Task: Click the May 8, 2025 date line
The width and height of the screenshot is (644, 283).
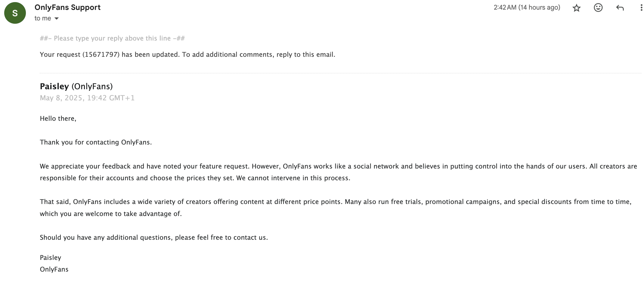Action: (x=87, y=98)
